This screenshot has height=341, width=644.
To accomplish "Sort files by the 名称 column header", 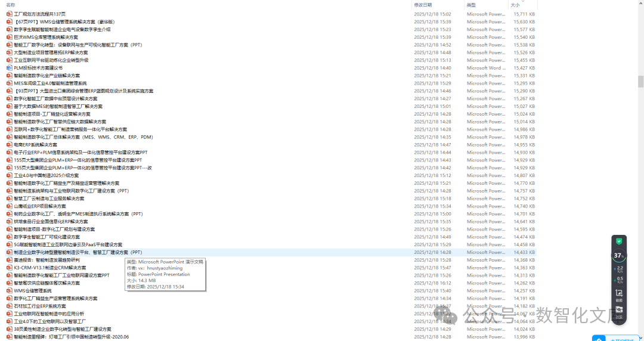I will click(x=11, y=5).
